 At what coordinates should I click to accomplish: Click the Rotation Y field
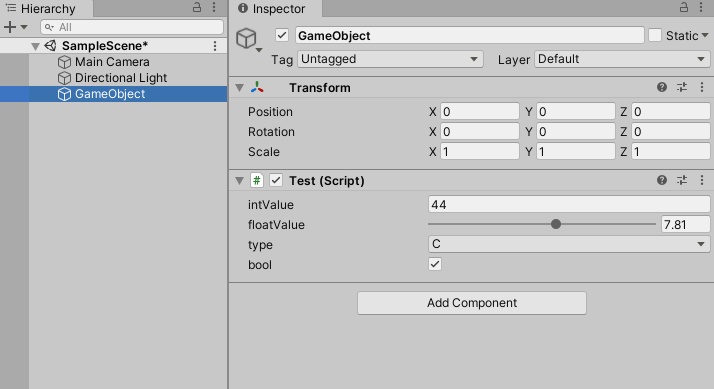(x=576, y=132)
